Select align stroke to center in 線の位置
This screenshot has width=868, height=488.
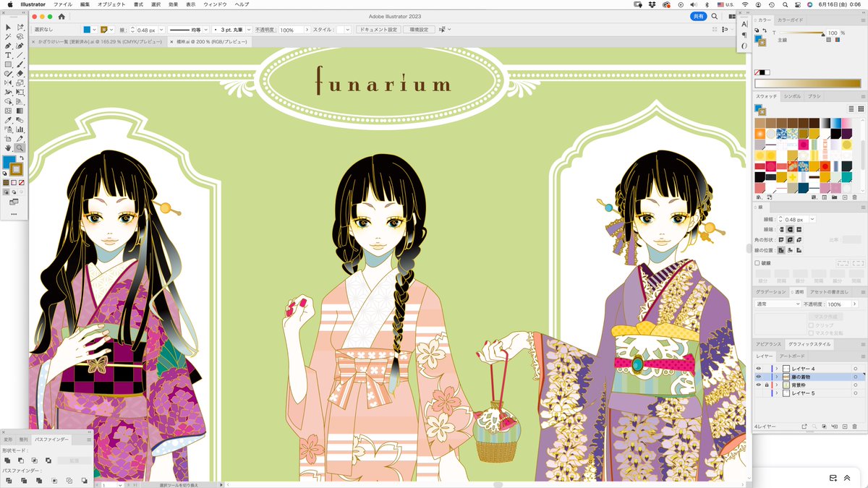[x=782, y=249]
